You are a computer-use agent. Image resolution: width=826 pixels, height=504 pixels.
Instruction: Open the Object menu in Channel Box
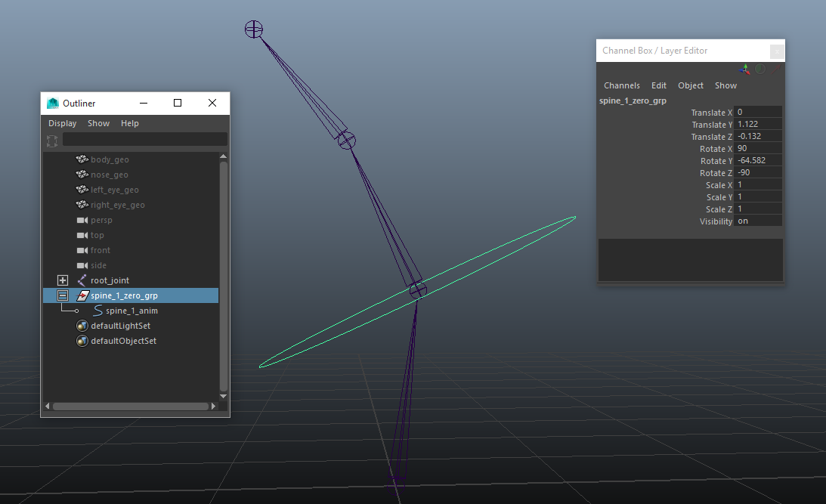(x=690, y=85)
